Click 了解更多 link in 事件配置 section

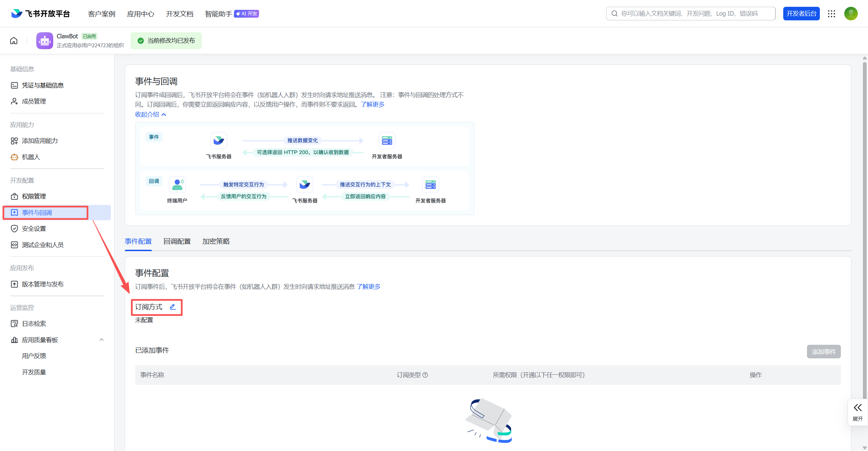369,287
